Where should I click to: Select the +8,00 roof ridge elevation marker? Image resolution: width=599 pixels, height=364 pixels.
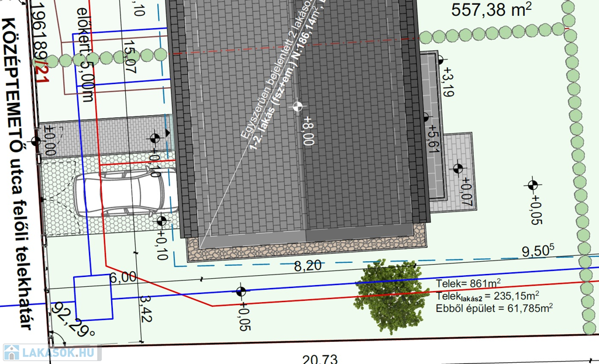pyautogui.click(x=298, y=106)
